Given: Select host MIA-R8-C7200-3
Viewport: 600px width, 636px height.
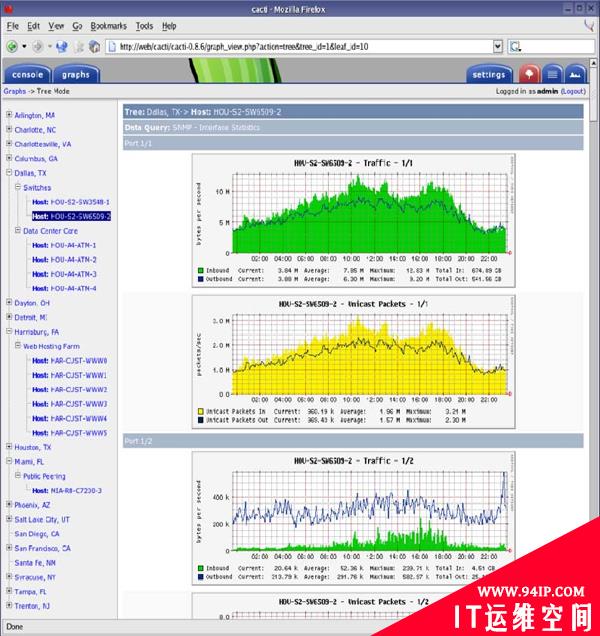Looking at the screenshot, I should pos(67,491).
